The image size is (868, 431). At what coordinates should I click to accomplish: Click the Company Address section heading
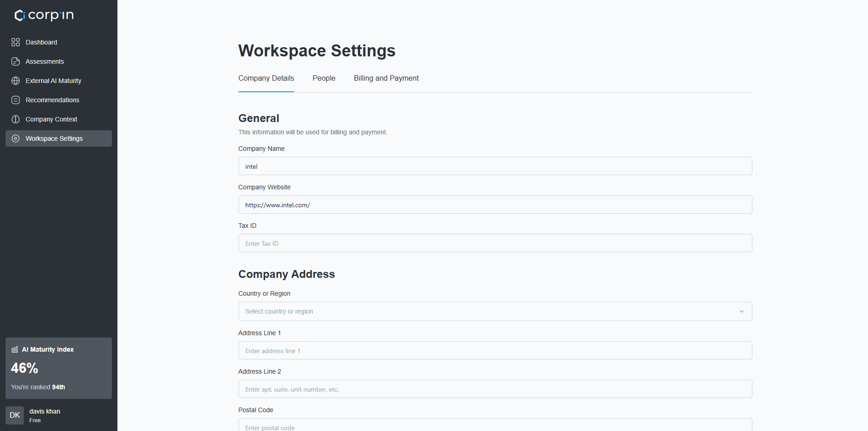coord(287,274)
